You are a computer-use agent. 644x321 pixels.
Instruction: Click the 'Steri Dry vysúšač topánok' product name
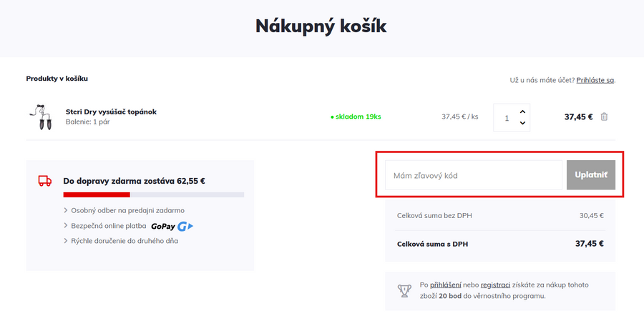[x=111, y=112]
